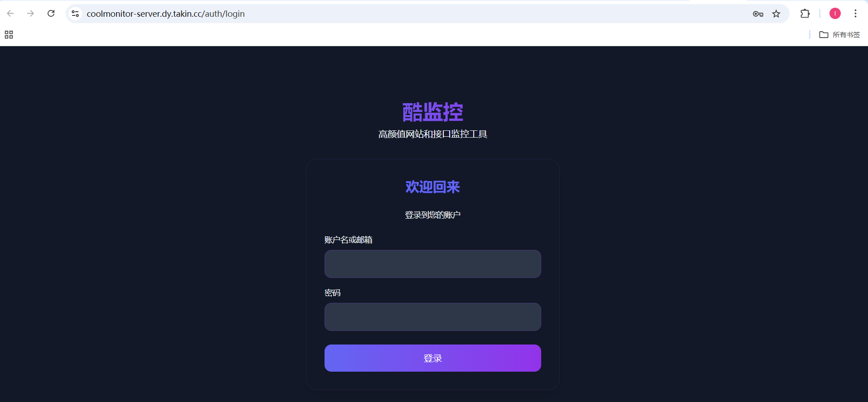The width and height of the screenshot is (868, 402).
Task: Click the browser forward arrow
Action: pyautogui.click(x=30, y=14)
